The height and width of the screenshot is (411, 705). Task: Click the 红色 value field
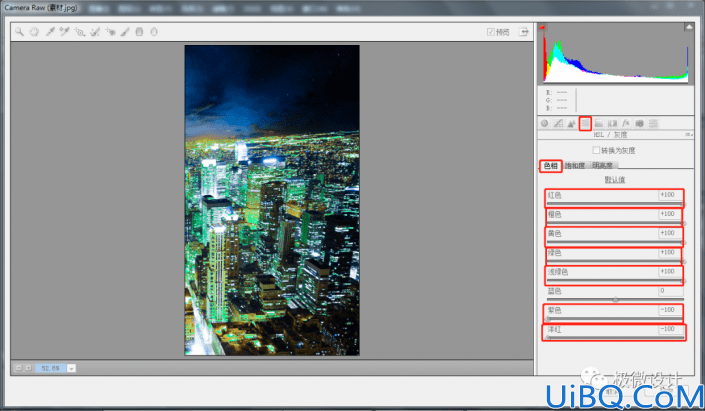tap(670, 195)
